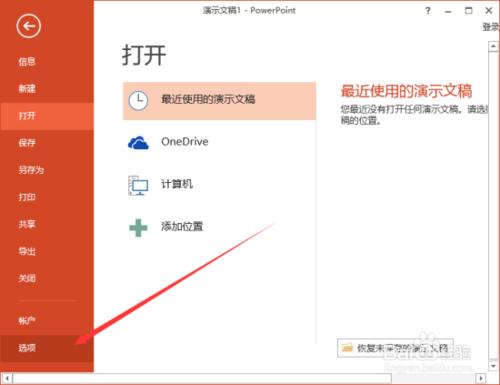This screenshot has width=500, height=385.
Task: Click the help question mark icon
Action: [428, 11]
